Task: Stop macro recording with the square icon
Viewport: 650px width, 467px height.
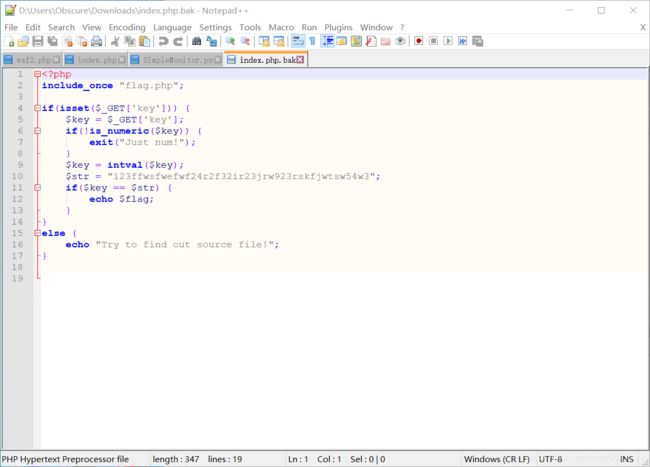Action: click(x=433, y=41)
